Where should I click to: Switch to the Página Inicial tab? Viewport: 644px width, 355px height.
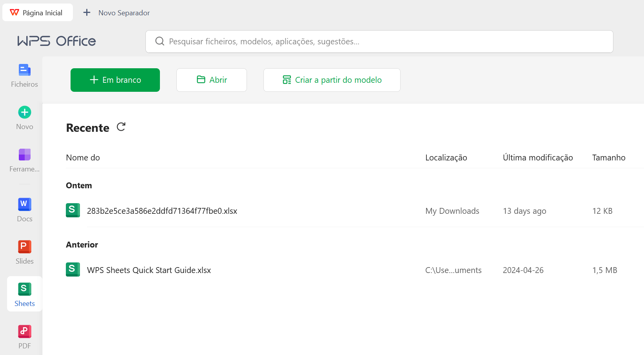click(x=38, y=13)
